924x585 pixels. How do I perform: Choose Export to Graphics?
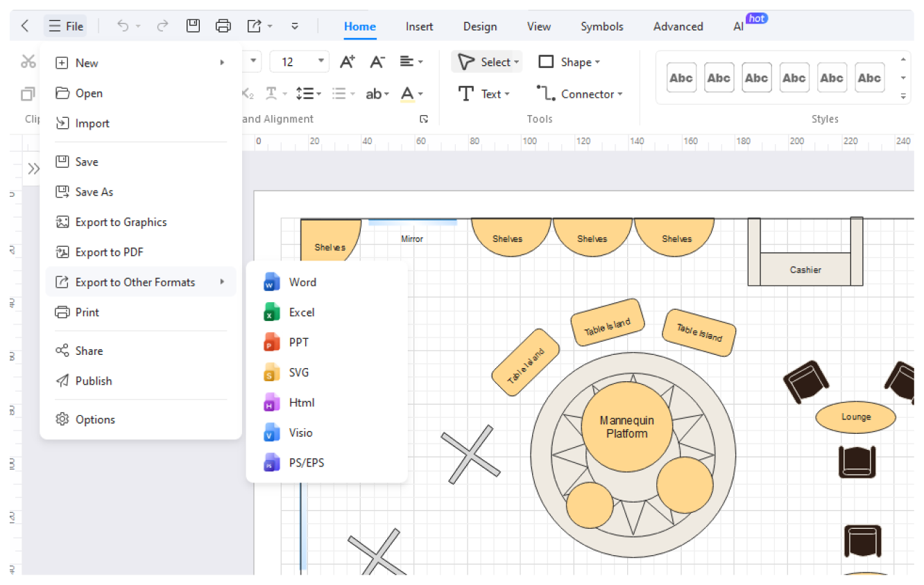click(141, 222)
